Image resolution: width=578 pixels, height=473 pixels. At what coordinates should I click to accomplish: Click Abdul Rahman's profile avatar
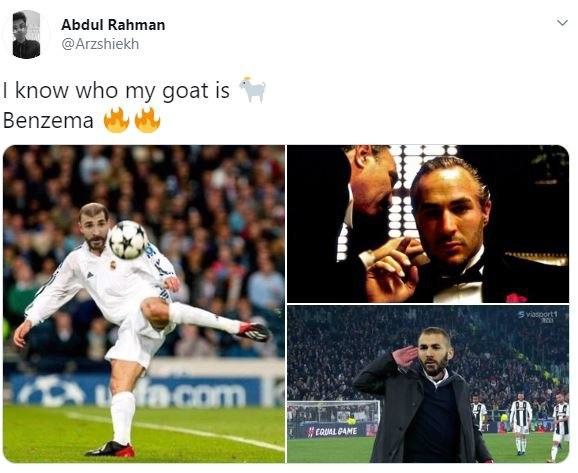coord(26,34)
